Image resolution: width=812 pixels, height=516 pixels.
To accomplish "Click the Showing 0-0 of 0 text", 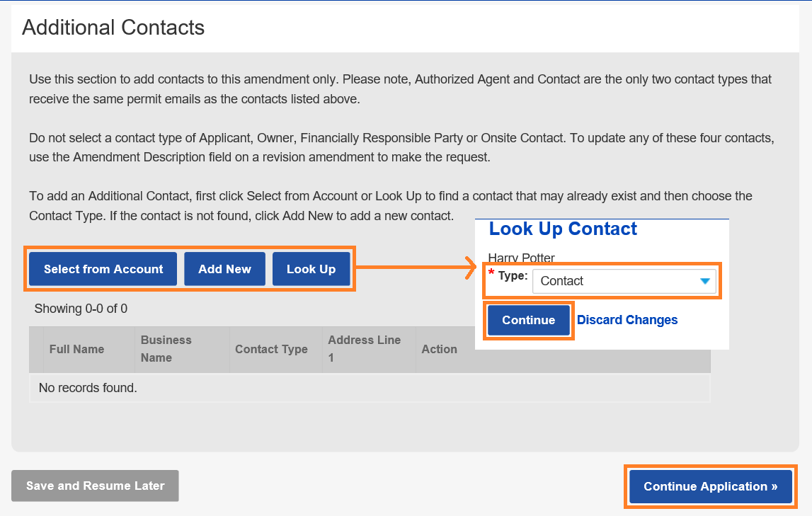I will (81, 309).
